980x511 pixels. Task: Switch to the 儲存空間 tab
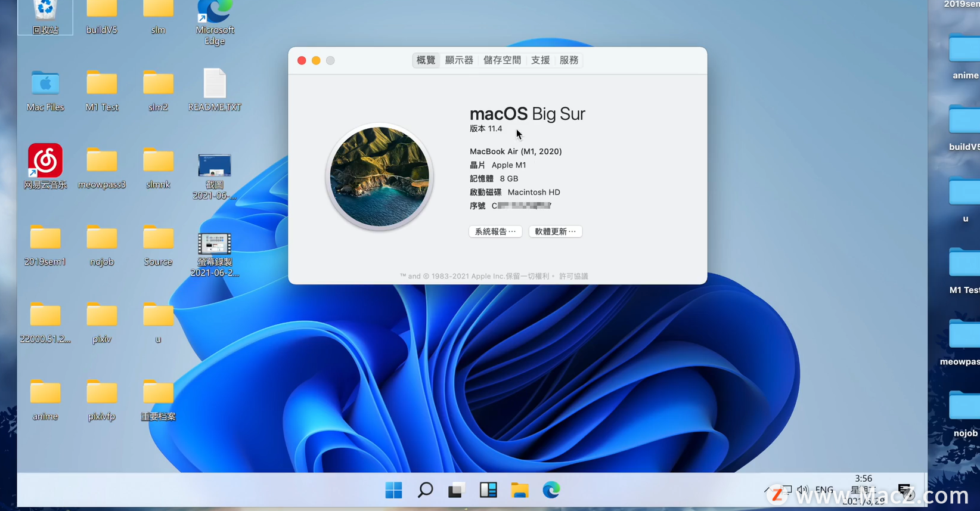[x=502, y=60]
